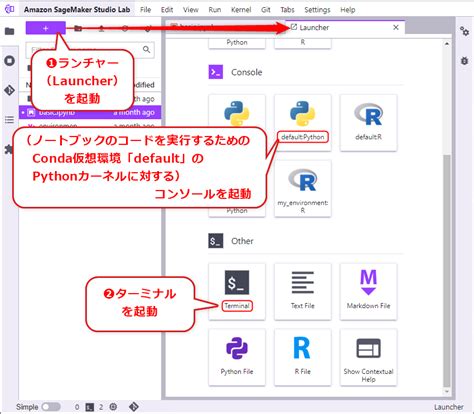
Task: Click the Upload Files toolbar icon
Action: 101,29
